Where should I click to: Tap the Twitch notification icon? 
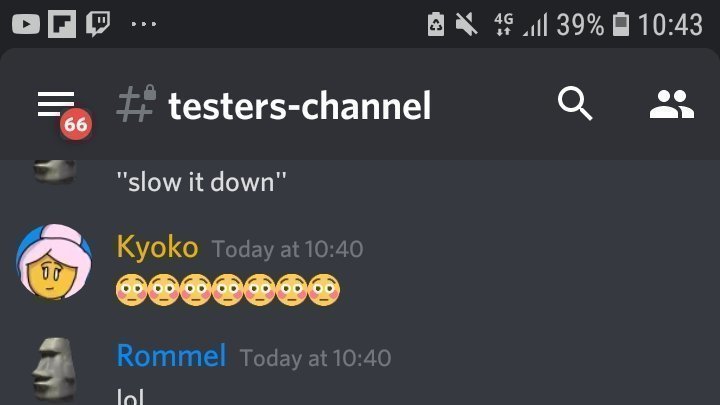tap(98, 24)
